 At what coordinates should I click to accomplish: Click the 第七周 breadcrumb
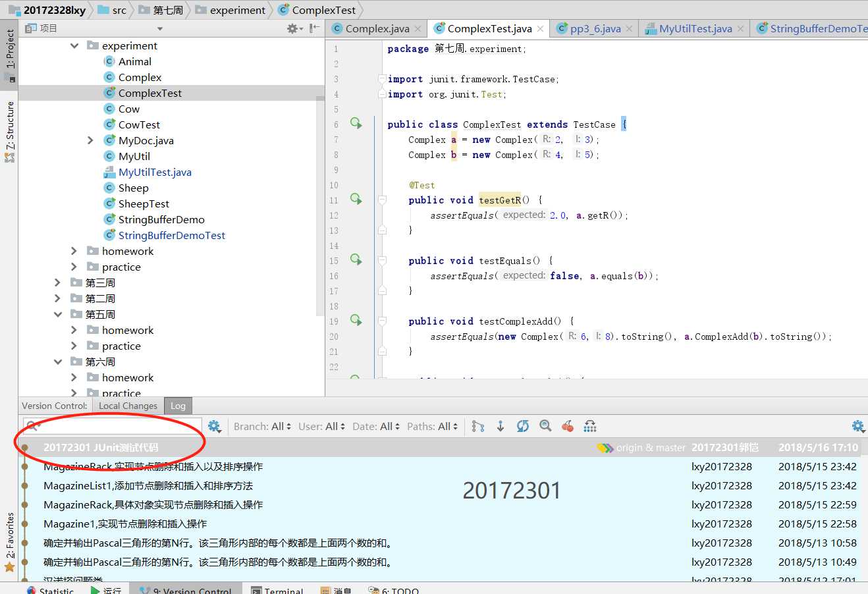[x=161, y=10]
